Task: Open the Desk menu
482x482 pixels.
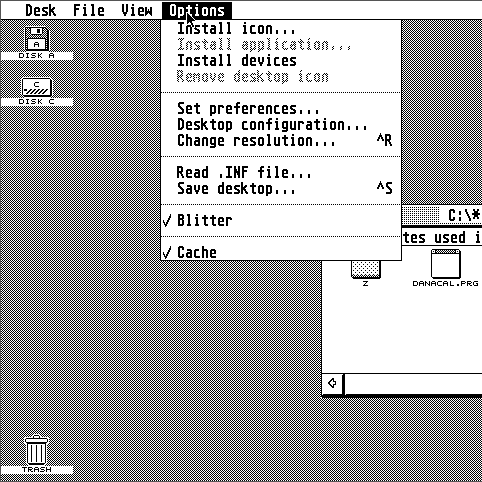Action: click(x=41, y=10)
